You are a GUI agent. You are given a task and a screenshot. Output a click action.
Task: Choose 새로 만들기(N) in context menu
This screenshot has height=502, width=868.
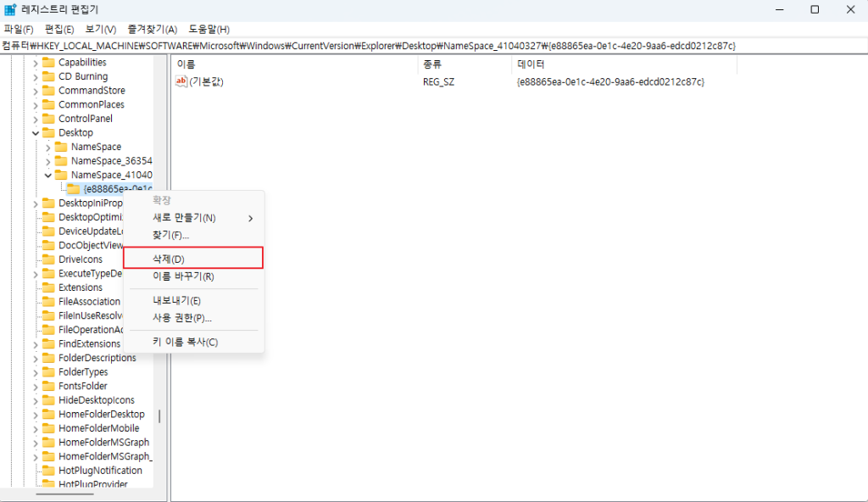click(x=193, y=218)
